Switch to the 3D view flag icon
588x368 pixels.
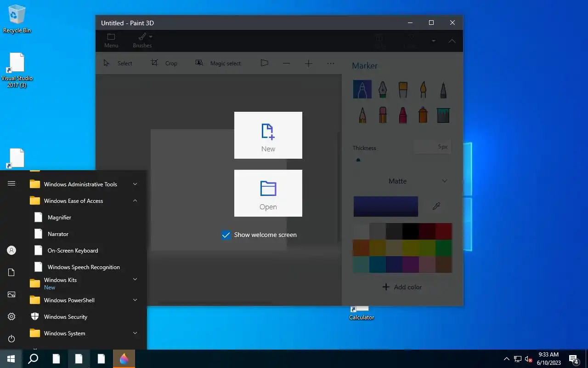point(264,63)
